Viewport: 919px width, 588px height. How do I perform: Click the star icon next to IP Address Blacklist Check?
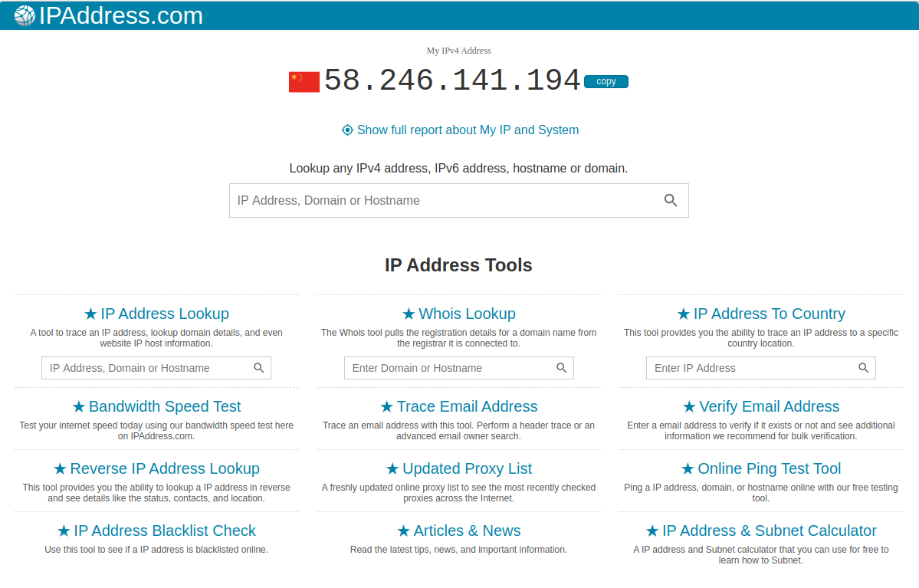tap(64, 531)
